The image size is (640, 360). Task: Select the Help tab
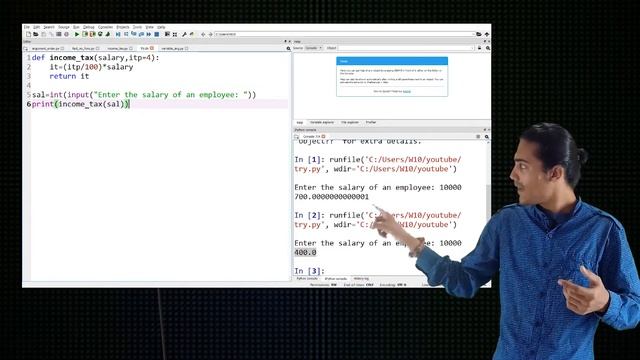click(300, 122)
